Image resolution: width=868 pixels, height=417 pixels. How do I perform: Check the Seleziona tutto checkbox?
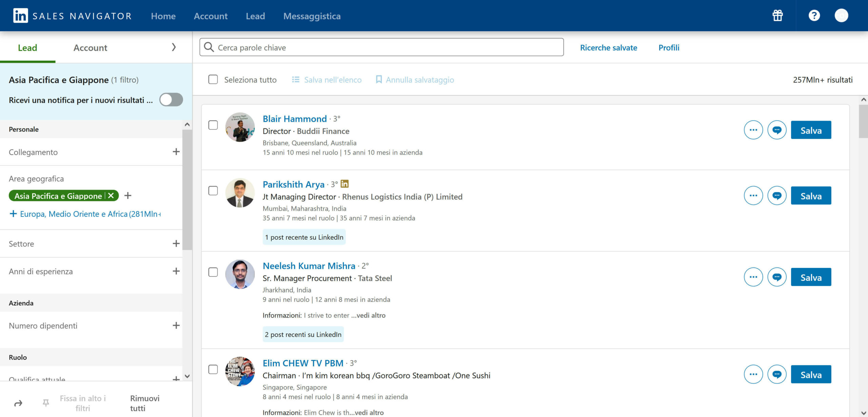(x=213, y=80)
